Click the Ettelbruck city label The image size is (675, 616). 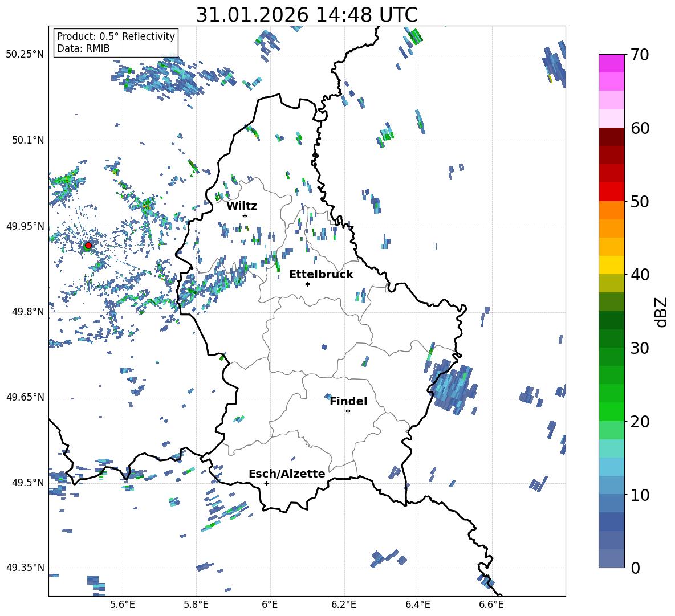pyautogui.click(x=321, y=274)
